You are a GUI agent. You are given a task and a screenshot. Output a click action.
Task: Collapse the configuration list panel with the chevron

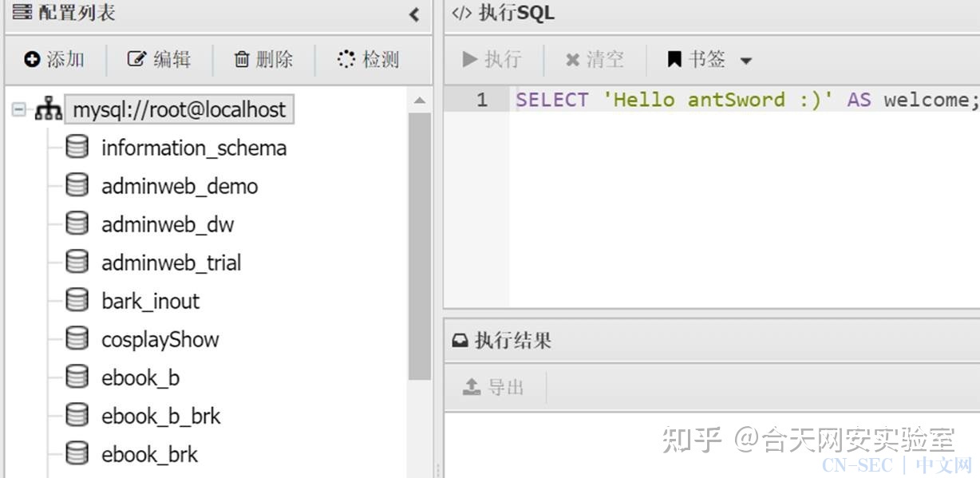(x=414, y=14)
